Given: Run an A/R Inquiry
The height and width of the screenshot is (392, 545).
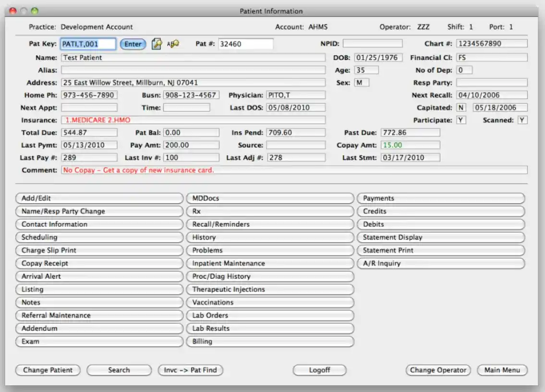Looking at the screenshot, I should coord(441,263).
